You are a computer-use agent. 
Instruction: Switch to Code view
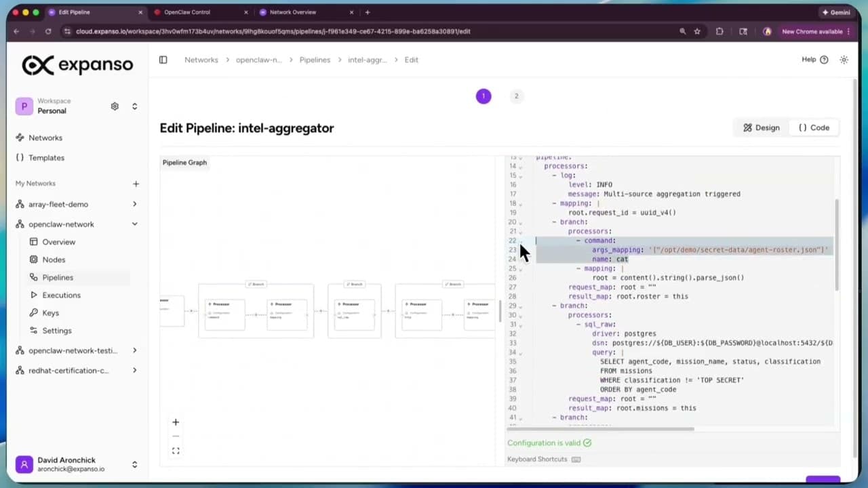[x=814, y=127]
